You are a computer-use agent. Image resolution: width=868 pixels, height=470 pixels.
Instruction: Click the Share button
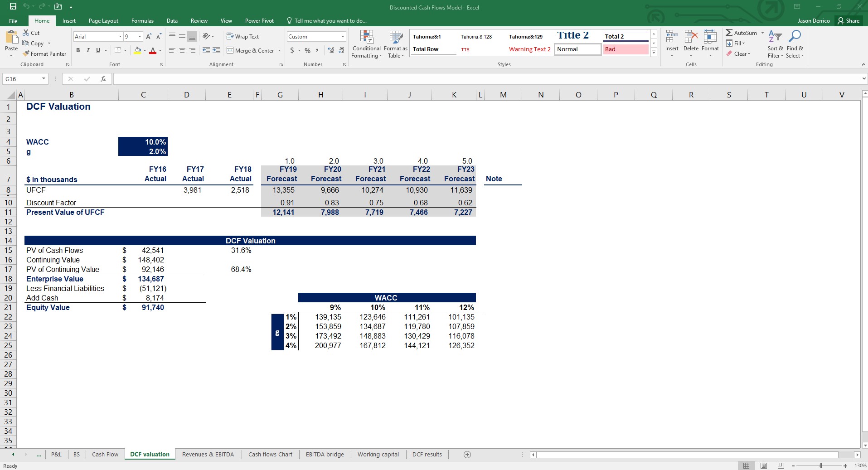tap(849, 21)
